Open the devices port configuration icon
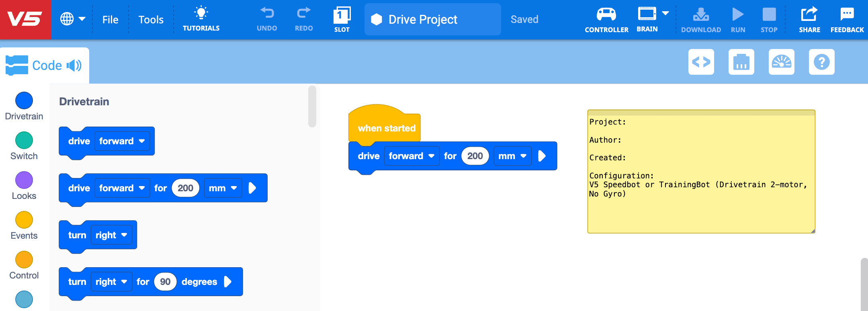Viewport: 868px width, 311px height. [741, 62]
